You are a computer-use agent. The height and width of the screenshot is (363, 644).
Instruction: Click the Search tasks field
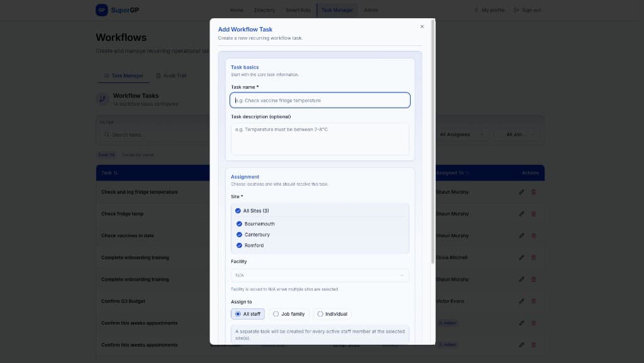click(x=156, y=135)
